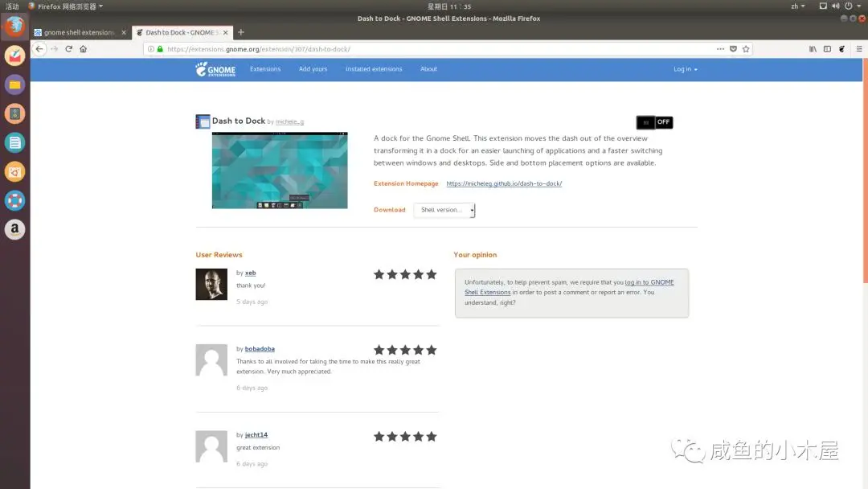Open Help lifebuoy dock icon

[x=15, y=200]
